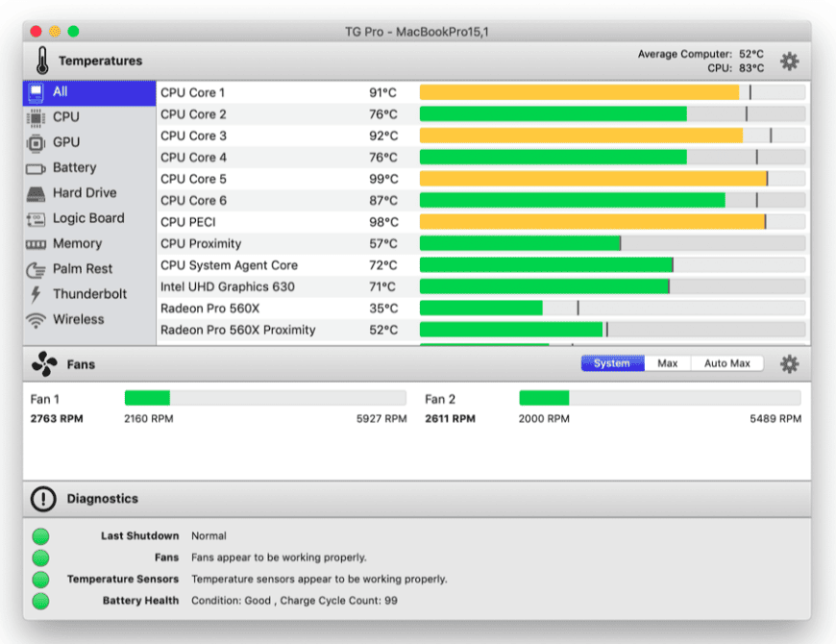Click CPU 83°C summary in header
This screenshot has width=836, height=644.
point(735,68)
